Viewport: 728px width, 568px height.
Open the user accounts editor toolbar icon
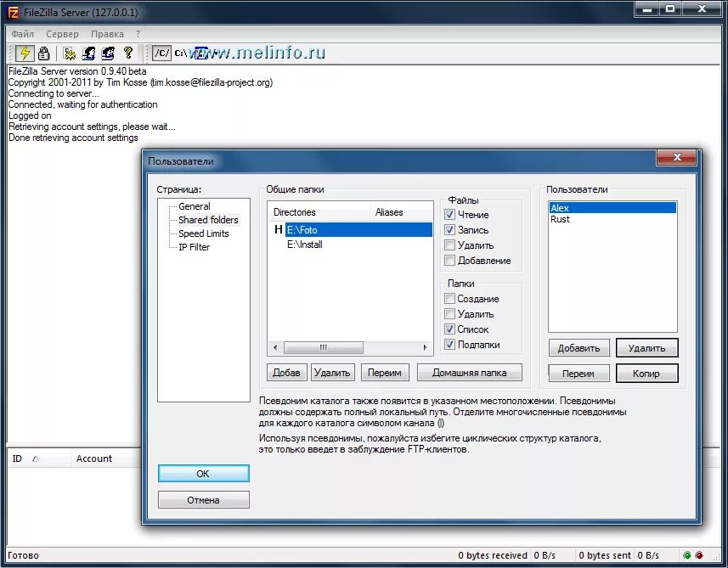[x=88, y=53]
